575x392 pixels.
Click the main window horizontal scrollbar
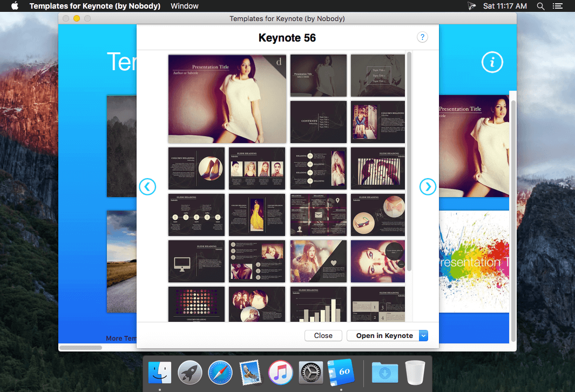click(80, 347)
